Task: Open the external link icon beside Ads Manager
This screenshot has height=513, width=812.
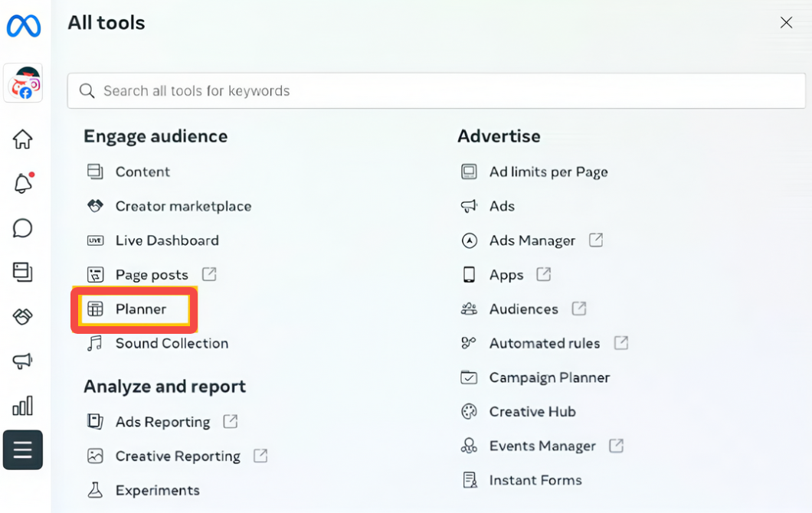Action: pos(595,240)
